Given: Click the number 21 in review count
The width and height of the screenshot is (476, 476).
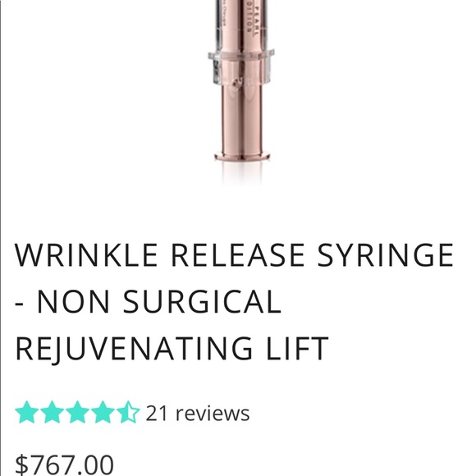Looking at the screenshot, I should point(157,413).
